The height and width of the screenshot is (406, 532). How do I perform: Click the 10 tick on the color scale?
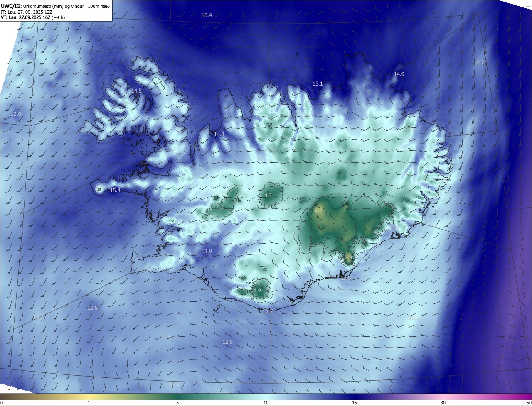(x=266, y=403)
